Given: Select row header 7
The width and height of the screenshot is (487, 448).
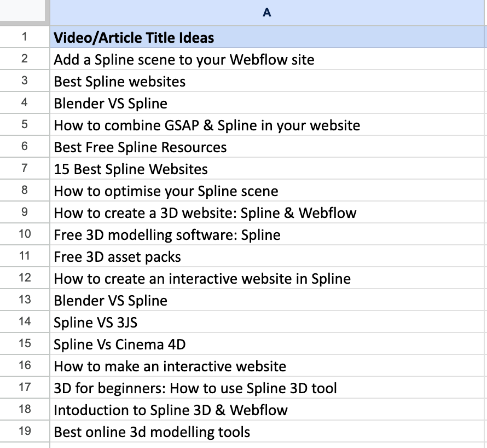Looking at the screenshot, I should click(x=25, y=169).
